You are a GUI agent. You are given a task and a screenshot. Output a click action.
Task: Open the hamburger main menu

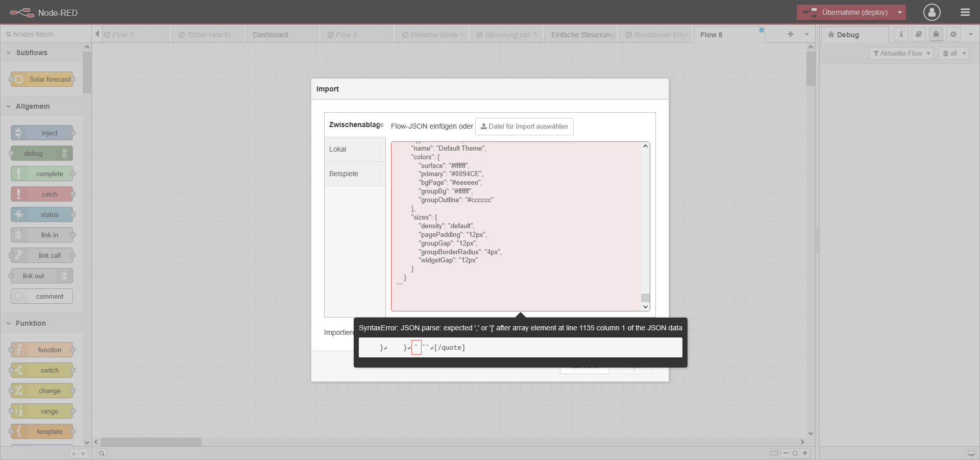point(965,12)
